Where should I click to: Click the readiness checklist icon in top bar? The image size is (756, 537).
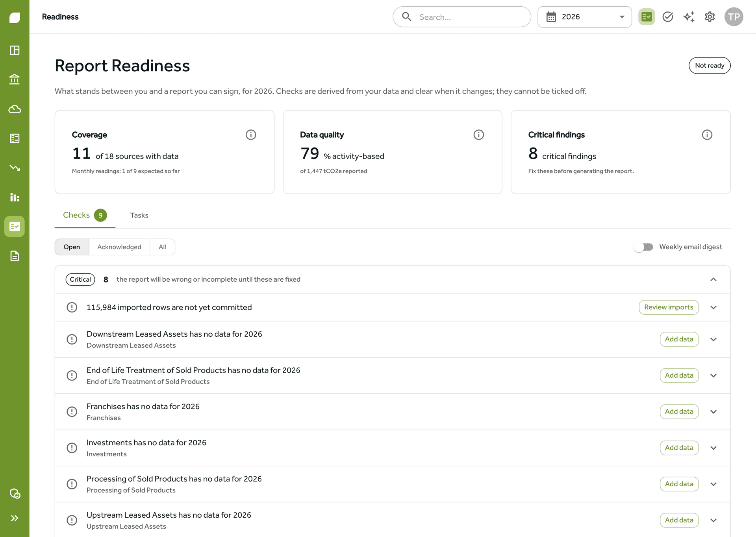click(x=647, y=17)
